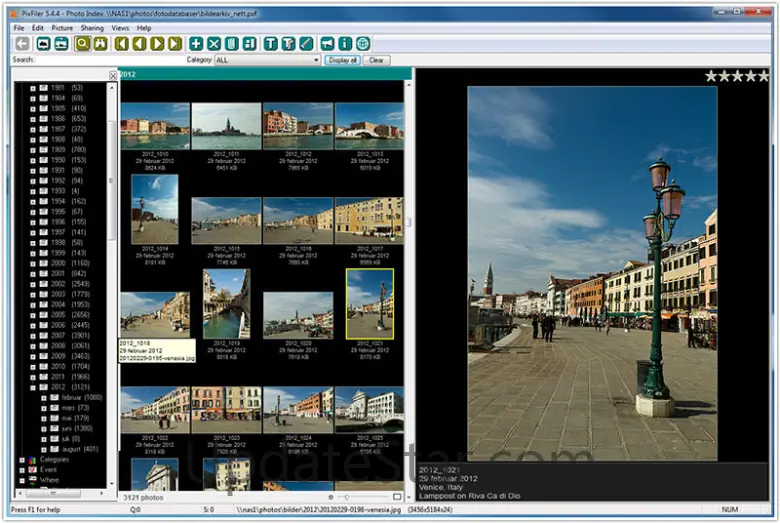The width and height of the screenshot is (780, 523).
Task: Click the info icon in toolbar
Action: tap(345, 44)
